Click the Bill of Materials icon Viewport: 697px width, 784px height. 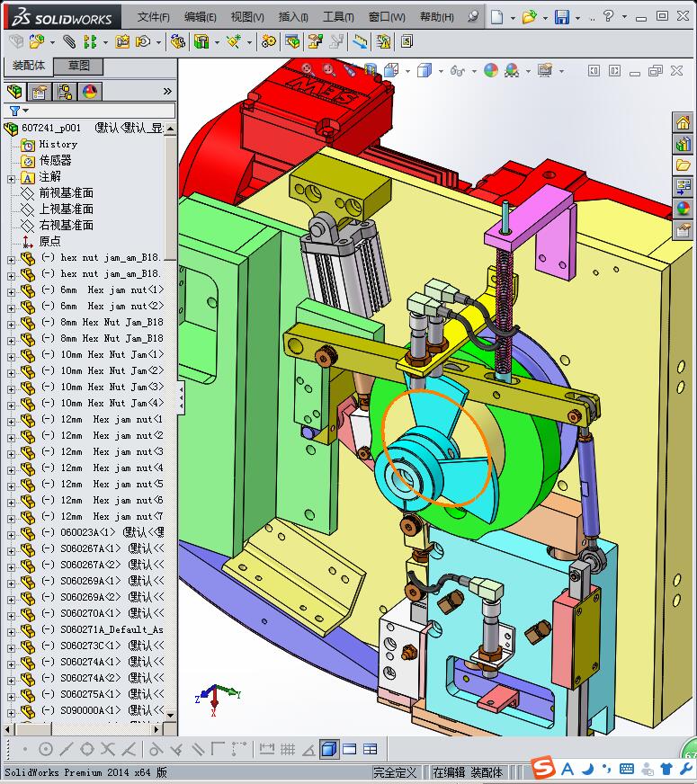click(292, 41)
